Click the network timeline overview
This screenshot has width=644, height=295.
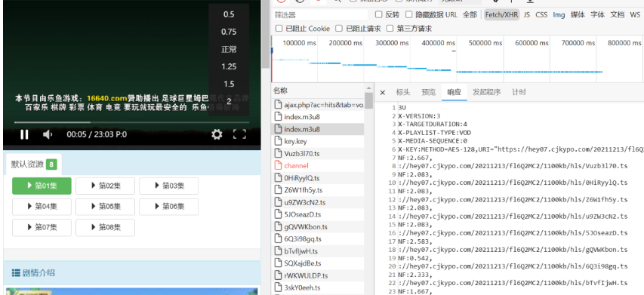[457, 59]
